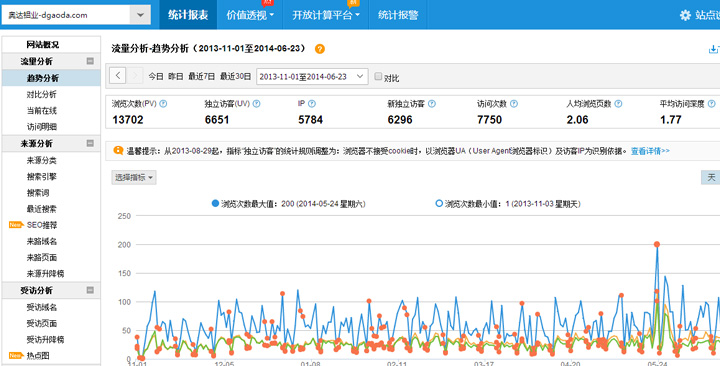Click the help icon next to 浏览次数(PV)
The height and width of the screenshot is (366, 720).
(x=163, y=104)
